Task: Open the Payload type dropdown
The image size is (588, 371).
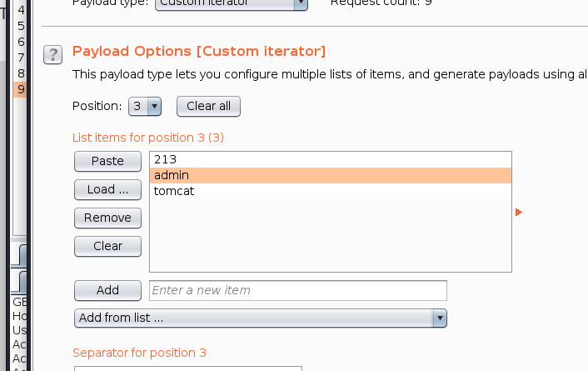Action: tap(232, 4)
